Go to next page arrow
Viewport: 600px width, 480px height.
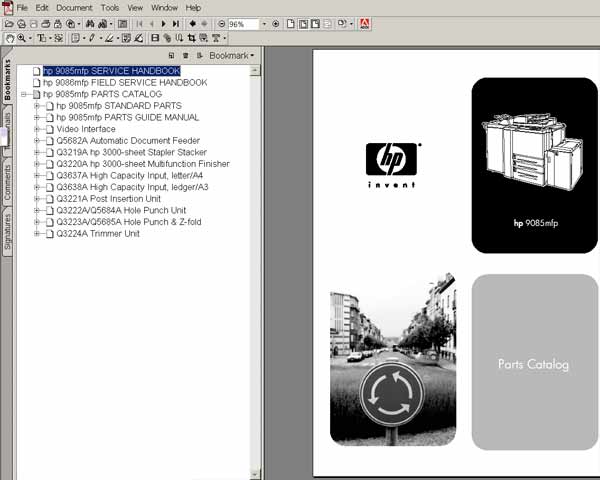(164, 24)
